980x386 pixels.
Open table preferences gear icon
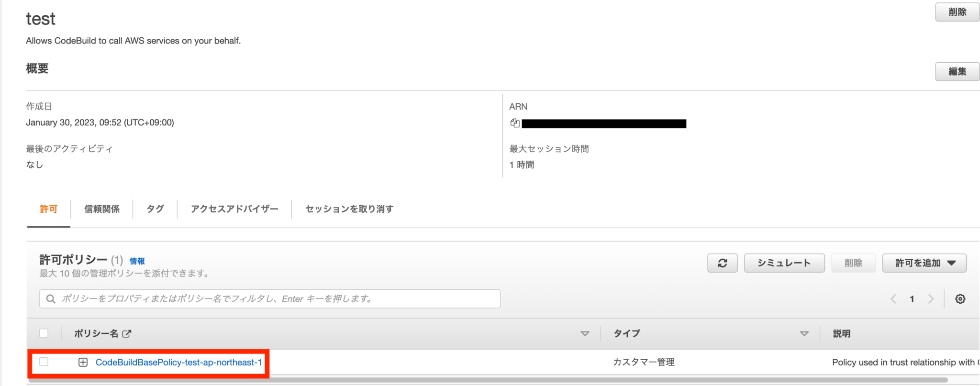(960, 299)
